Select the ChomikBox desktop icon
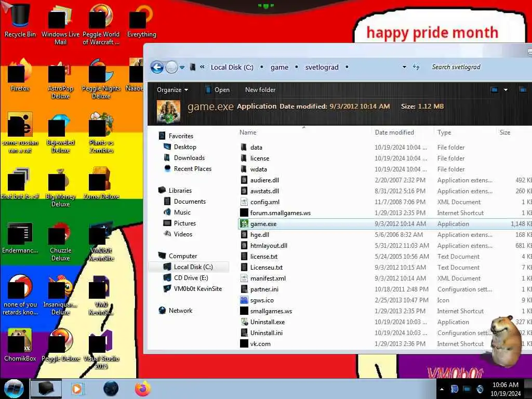 pyautogui.click(x=20, y=344)
